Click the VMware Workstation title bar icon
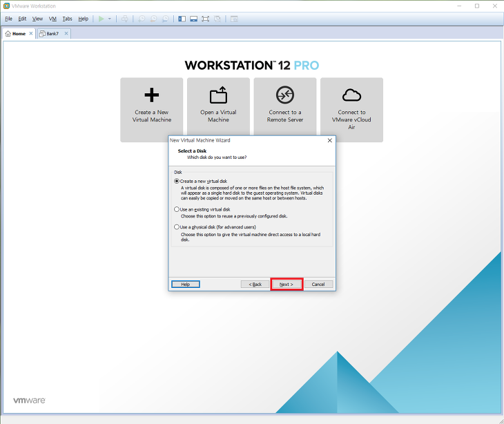504x424 pixels. [6, 6]
